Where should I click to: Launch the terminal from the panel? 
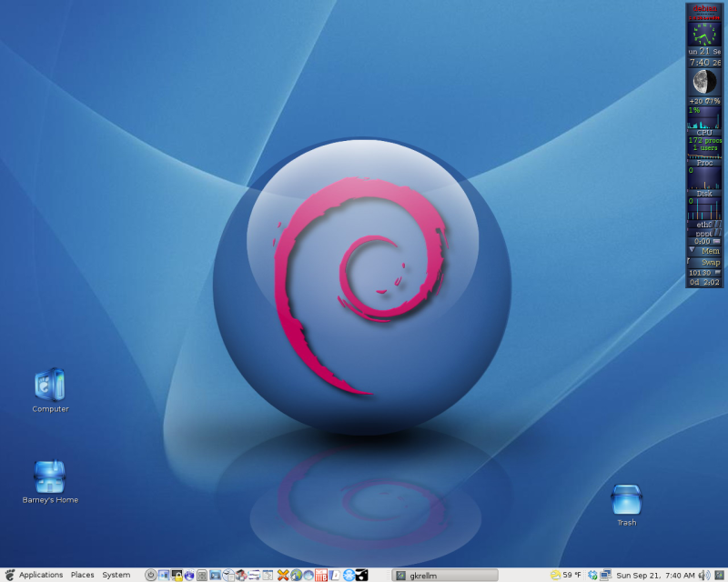(215, 576)
